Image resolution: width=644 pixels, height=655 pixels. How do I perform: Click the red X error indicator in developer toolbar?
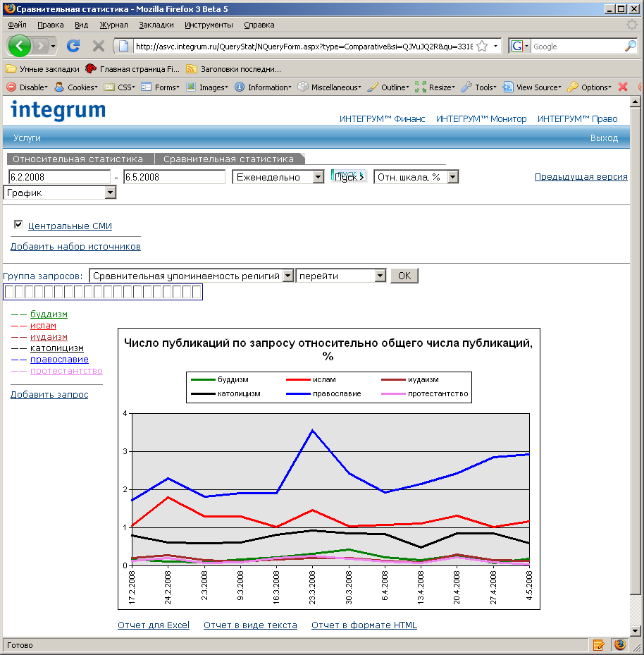pyautogui.click(x=623, y=87)
